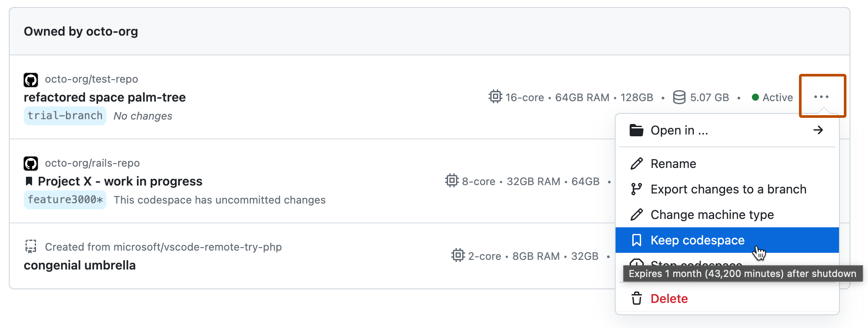Click the pencil icon beside Rename
868x328 pixels.
[636, 163]
